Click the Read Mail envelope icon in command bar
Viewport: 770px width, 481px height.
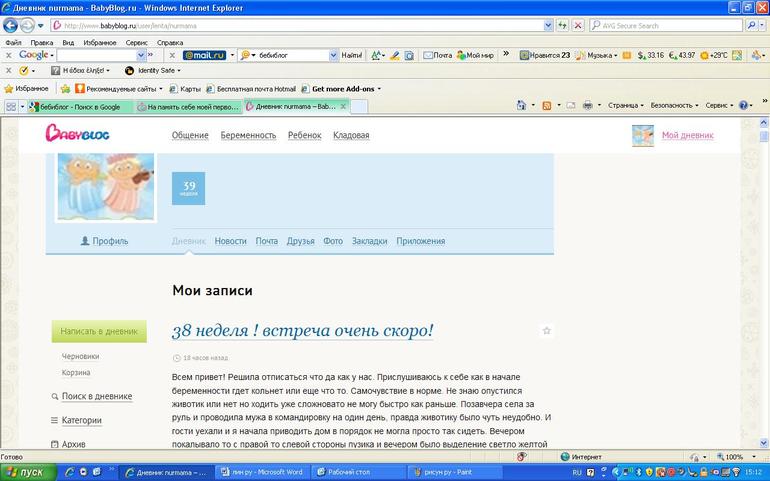(571, 105)
